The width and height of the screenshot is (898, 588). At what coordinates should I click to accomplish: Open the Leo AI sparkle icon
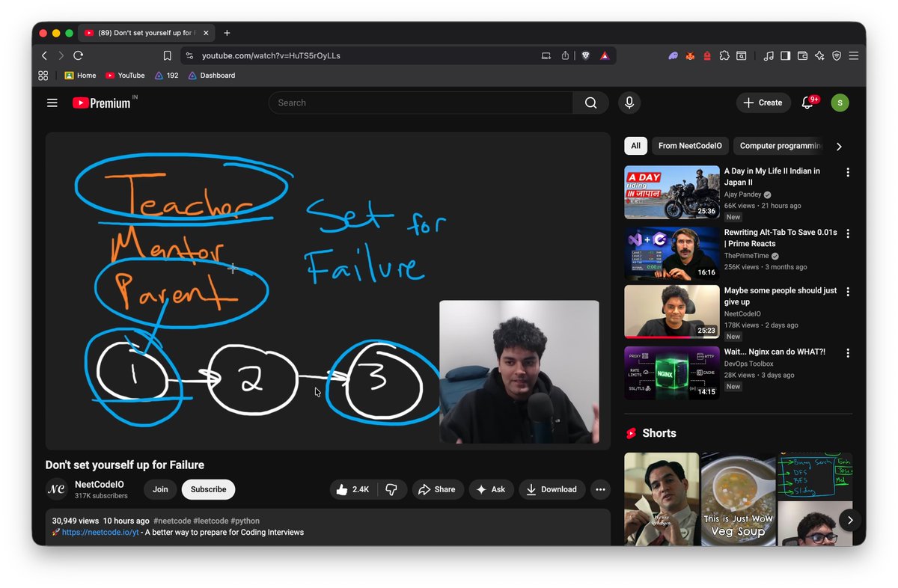pyautogui.click(x=819, y=55)
